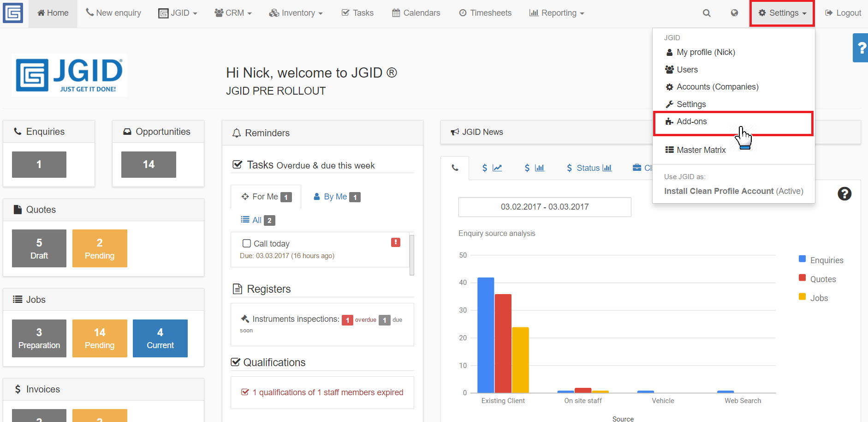Click the Invoices dollar icon
This screenshot has height=422, width=868.
pyautogui.click(x=18, y=389)
